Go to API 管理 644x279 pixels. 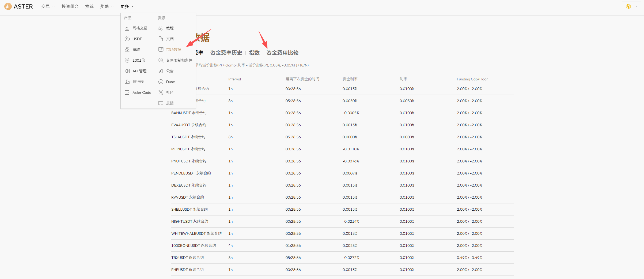click(x=139, y=71)
